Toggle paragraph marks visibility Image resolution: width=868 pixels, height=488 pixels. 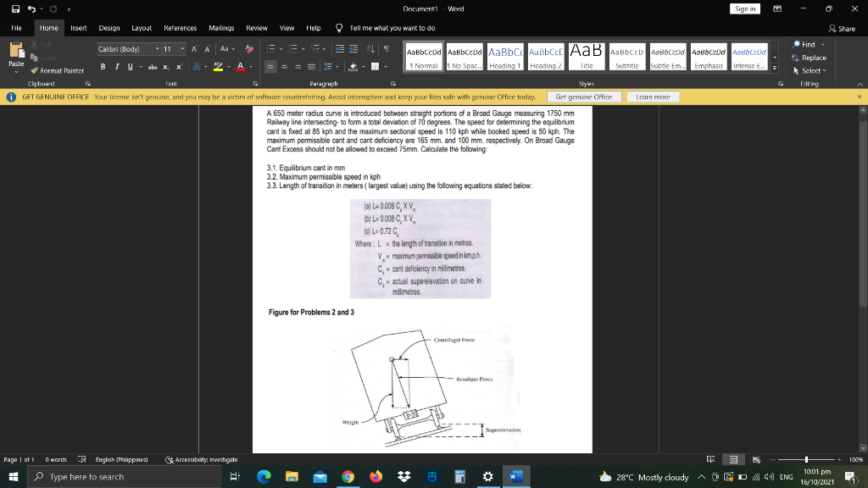pyautogui.click(x=386, y=51)
